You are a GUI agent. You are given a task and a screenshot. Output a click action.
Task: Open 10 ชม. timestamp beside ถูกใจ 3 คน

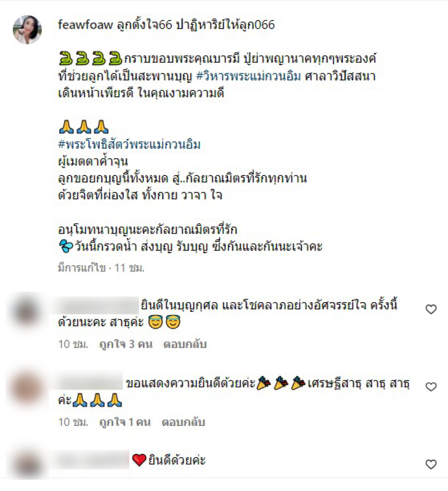[x=73, y=344]
